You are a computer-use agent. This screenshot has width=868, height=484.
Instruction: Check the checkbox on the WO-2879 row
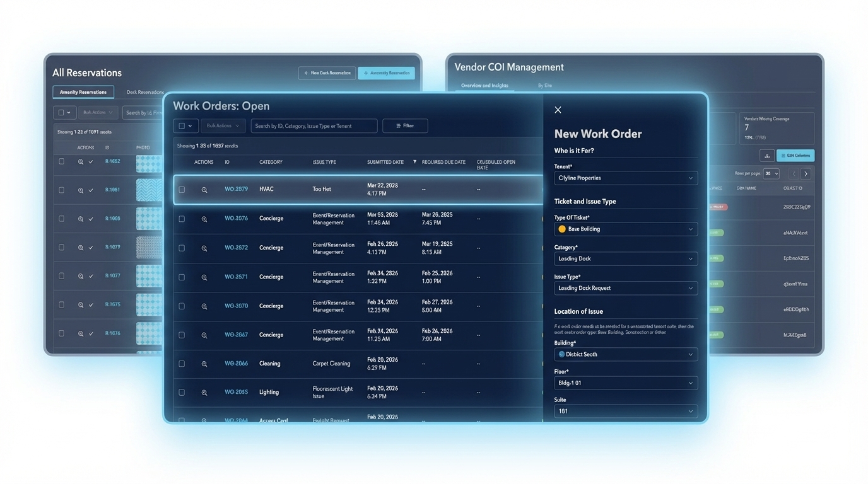[182, 188]
